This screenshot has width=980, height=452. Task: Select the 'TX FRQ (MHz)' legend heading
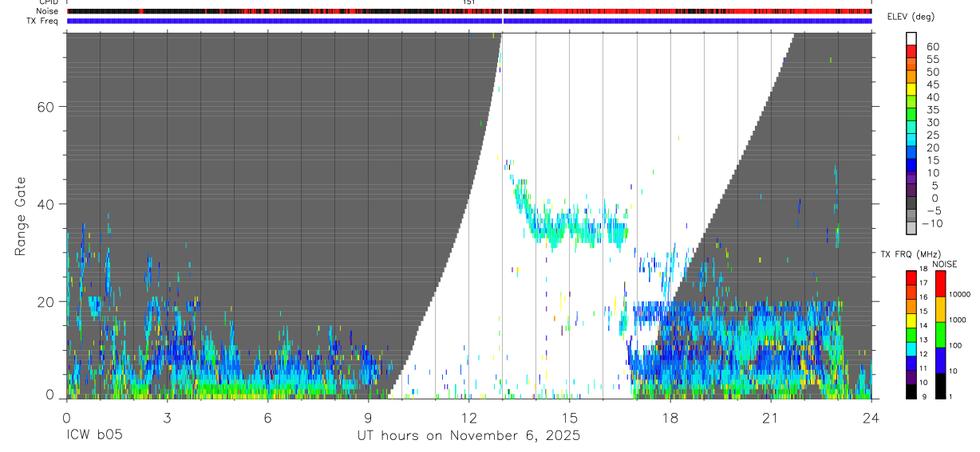point(910,254)
